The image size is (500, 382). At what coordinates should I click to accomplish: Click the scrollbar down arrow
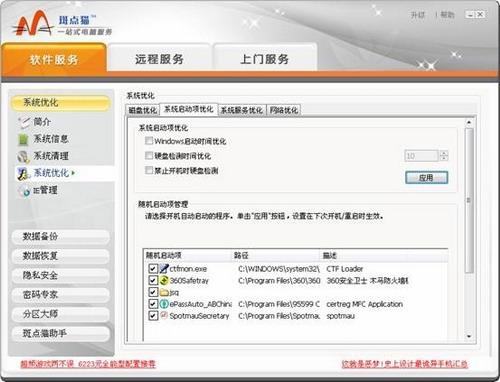(x=469, y=336)
